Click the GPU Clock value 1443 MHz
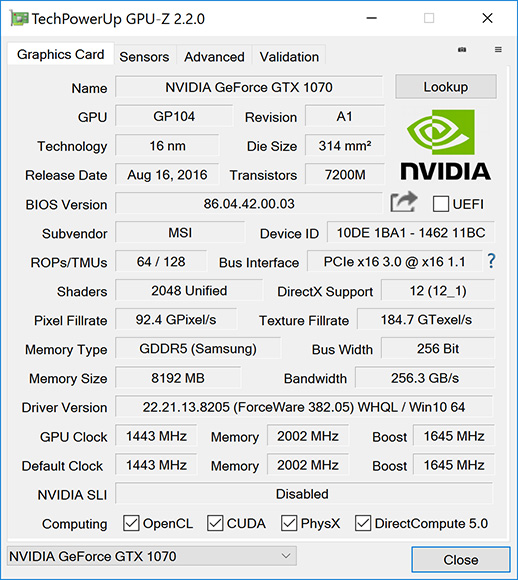518x580 pixels. pyautogui.click(x=156, y=436)
